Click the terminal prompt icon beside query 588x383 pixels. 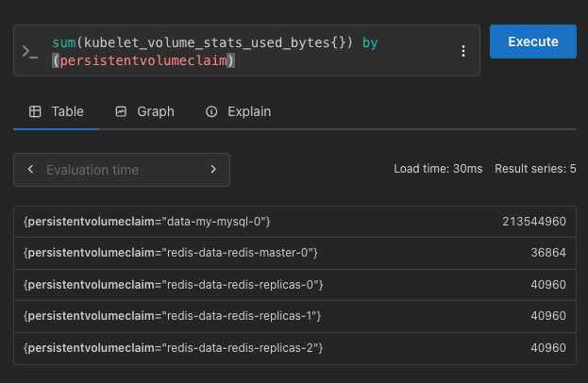[x=29, y=52]
